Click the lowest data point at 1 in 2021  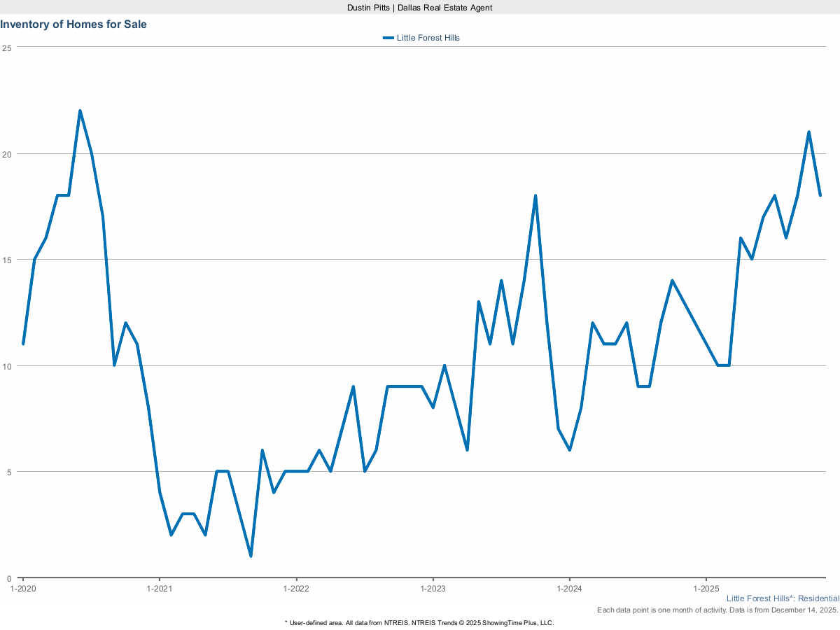point(251,556)
